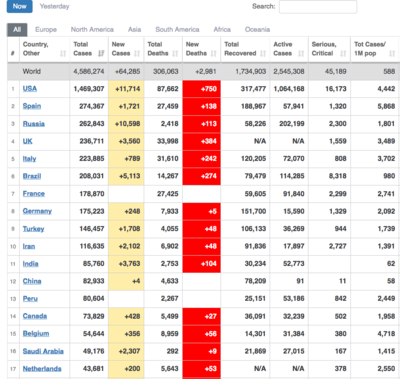Viewport: 400px width, 379px height.
Task: Sort by the Serious, Critical arrows icon
Action: tap(343, 53)
